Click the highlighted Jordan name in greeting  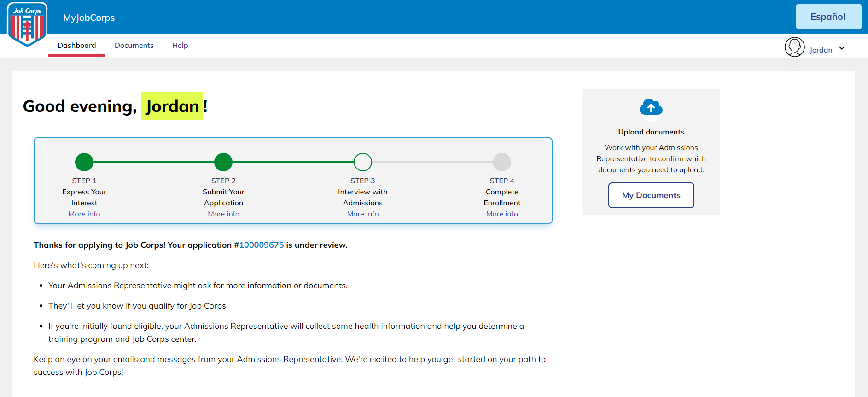click(x=172, y=106)
